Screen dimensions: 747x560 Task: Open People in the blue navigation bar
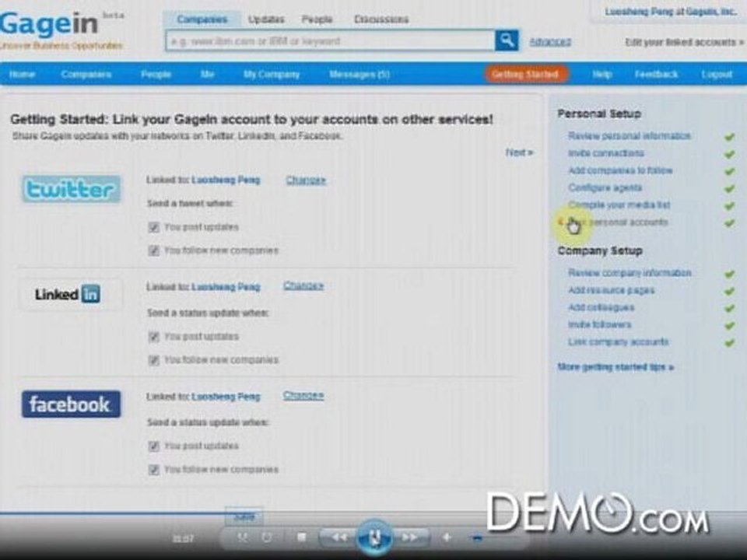tap(156, 75)
